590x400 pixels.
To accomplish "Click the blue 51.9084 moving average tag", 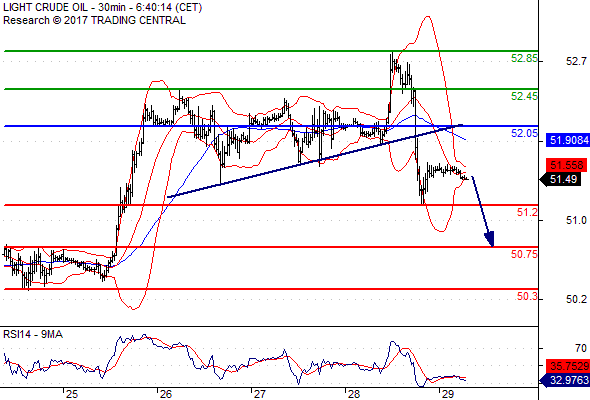I will [x=567, y=140].
